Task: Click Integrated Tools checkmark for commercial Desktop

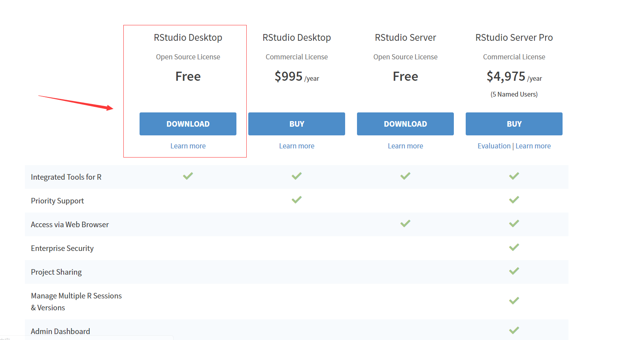Action: pos(297,176)
